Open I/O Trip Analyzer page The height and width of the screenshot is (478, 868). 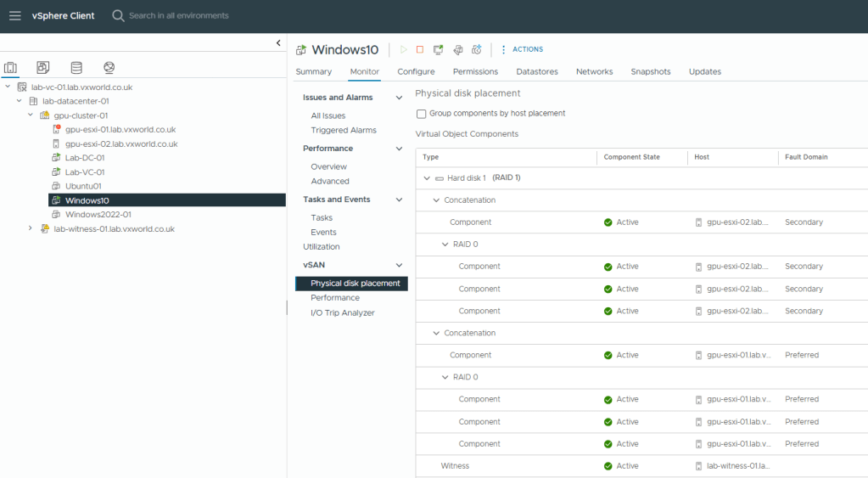point(342,313)
